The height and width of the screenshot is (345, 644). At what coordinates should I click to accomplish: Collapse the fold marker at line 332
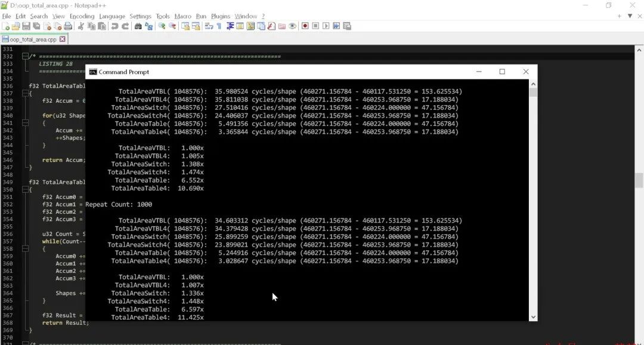pos(25,56)
